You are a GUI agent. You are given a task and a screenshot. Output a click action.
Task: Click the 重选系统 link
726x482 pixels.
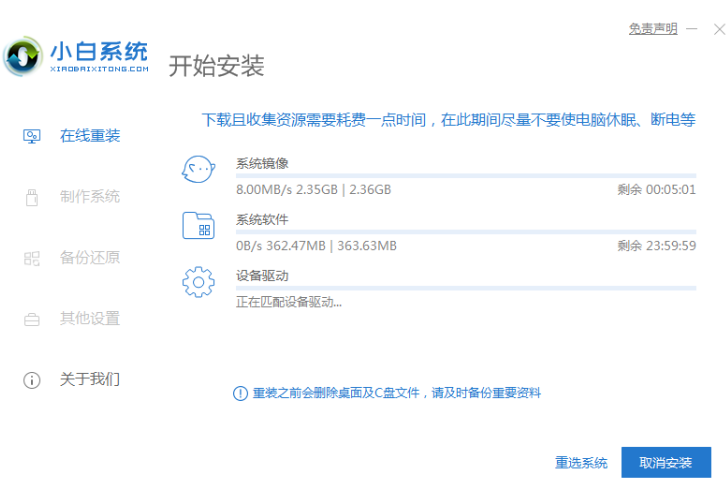[581, 463]
